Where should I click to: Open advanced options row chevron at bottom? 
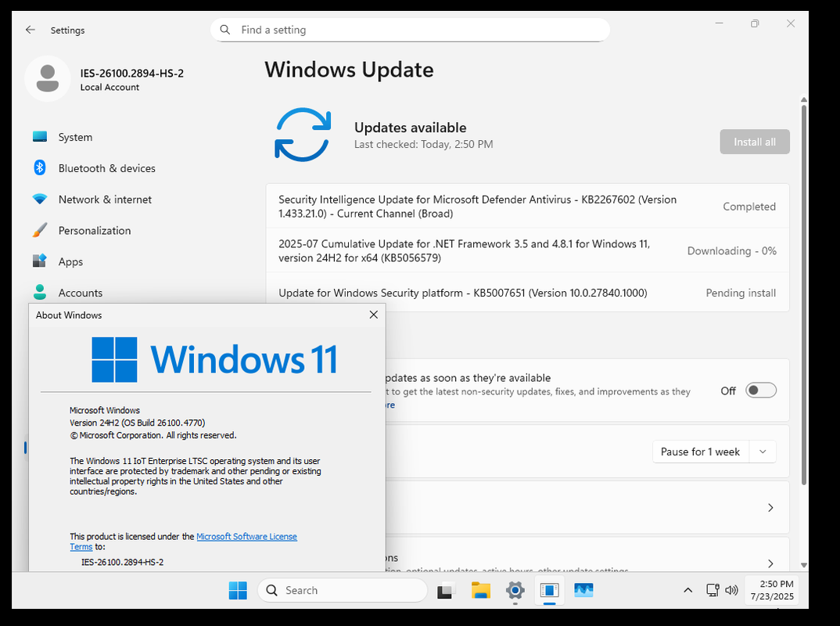[770, 563]
